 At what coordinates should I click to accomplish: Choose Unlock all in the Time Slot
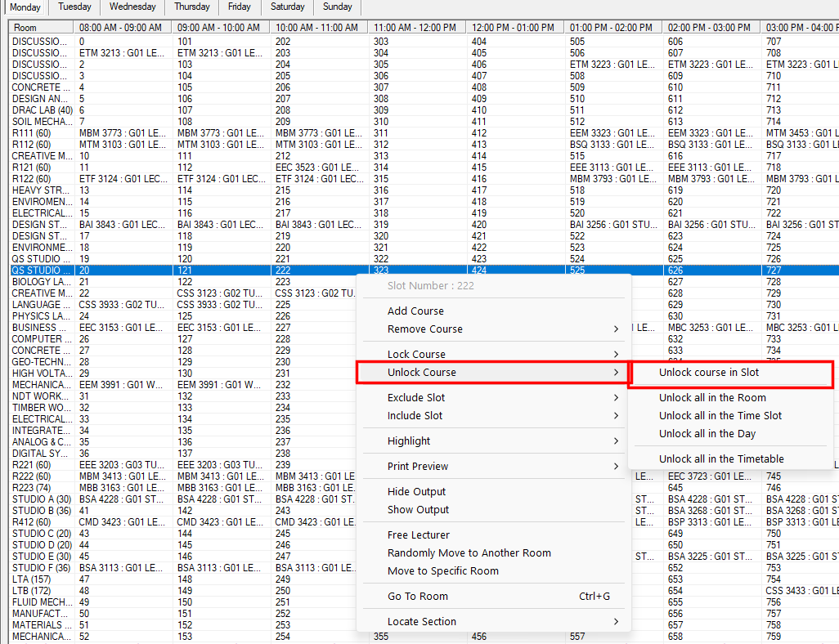(730, 416)
